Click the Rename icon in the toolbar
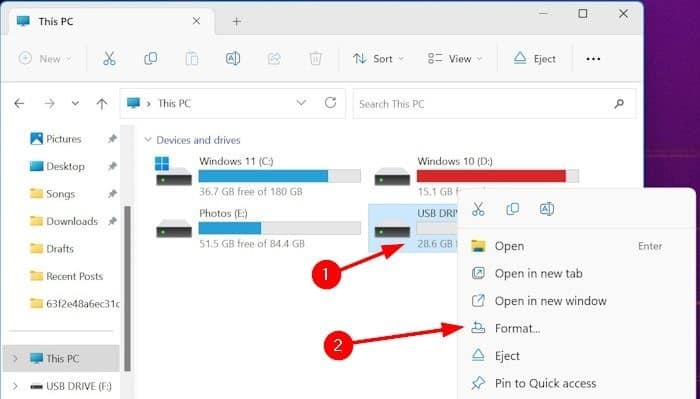700x399 pixels. point(233,58)
